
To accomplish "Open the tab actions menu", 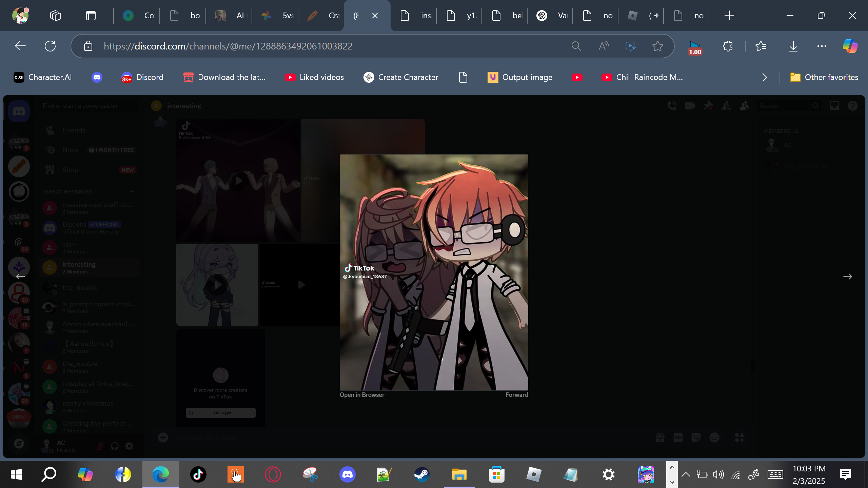I will point(91,16).
